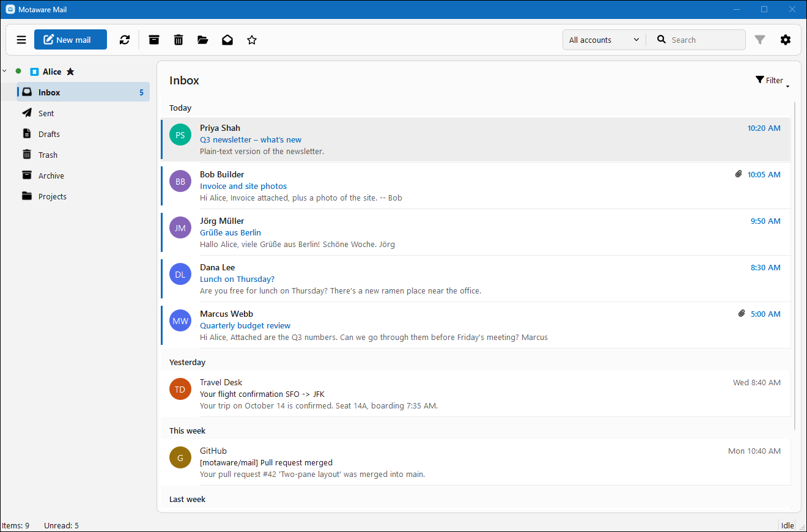Click the funnel filter icon beside Search

[760, 40]
